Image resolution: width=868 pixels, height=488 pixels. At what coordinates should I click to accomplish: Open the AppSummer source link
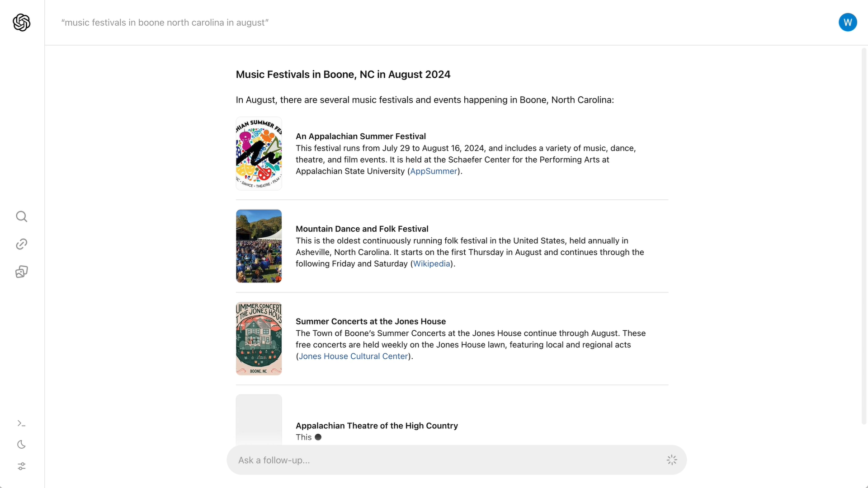coord(434,171)
